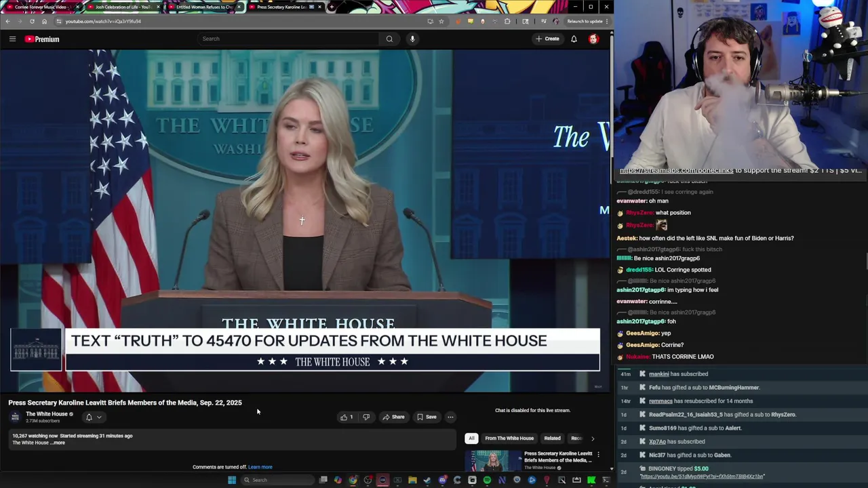Open more actions ellipsis below video
Screen dimensions: 868x488
coord(450,417)
